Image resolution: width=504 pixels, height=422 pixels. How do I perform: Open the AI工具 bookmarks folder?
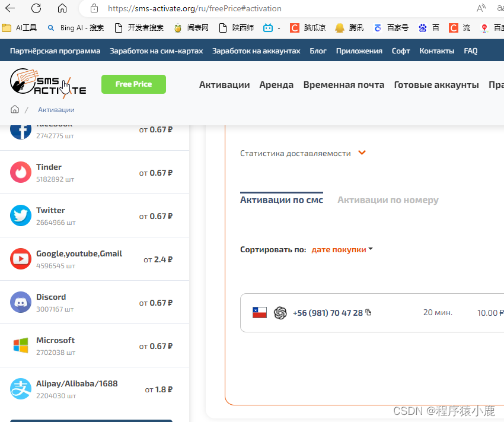(x=20, y=28)
